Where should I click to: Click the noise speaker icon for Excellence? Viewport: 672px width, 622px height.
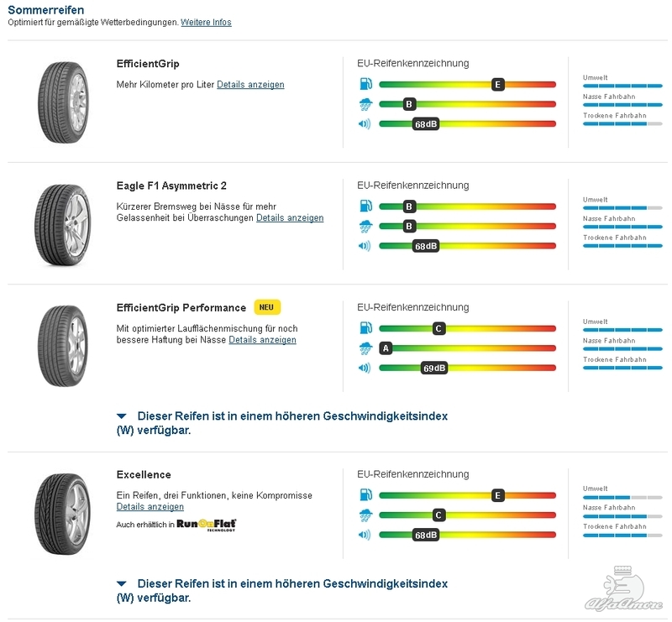point(365,535)
